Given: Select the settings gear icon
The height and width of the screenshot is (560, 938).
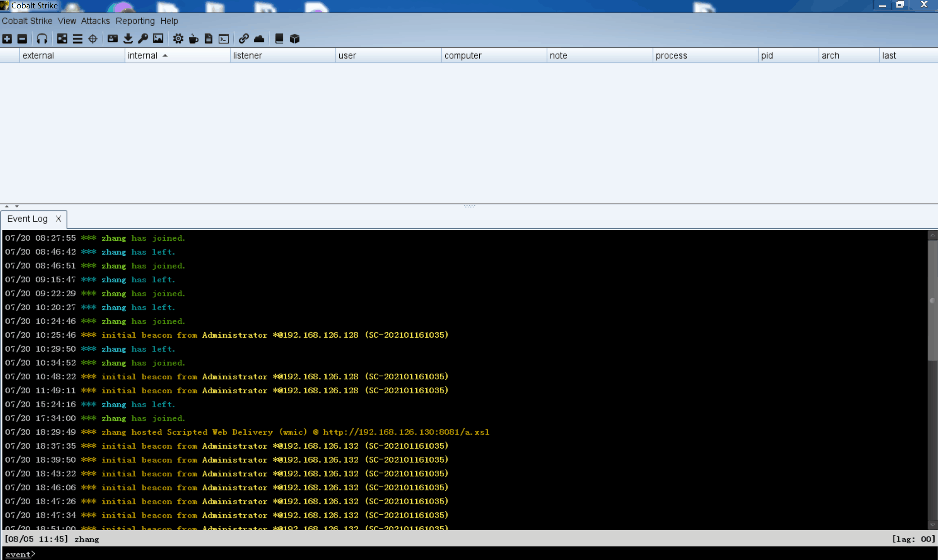Looking at the screenshot, I should tap(178, 38).
